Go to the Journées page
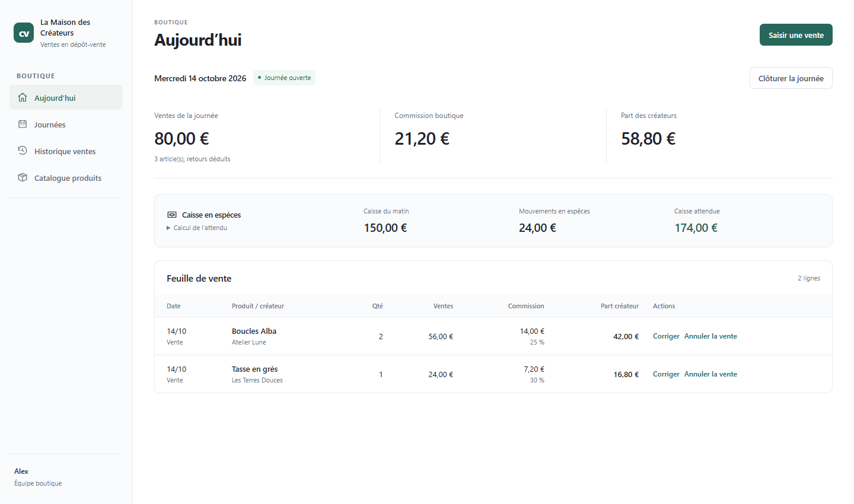 click(66, 124)
